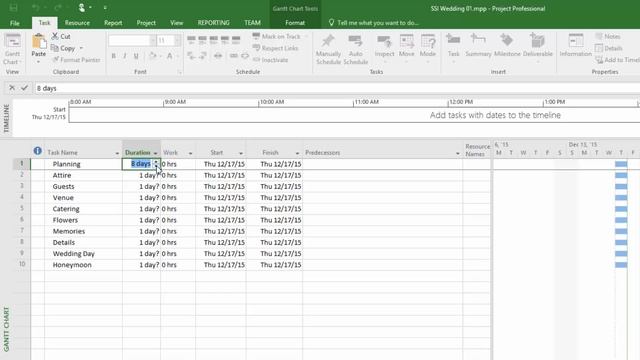This screenshot has width=640, height=360.
Task: Open Task Name column filter dropdown
Action: click(x=117, y=153)
